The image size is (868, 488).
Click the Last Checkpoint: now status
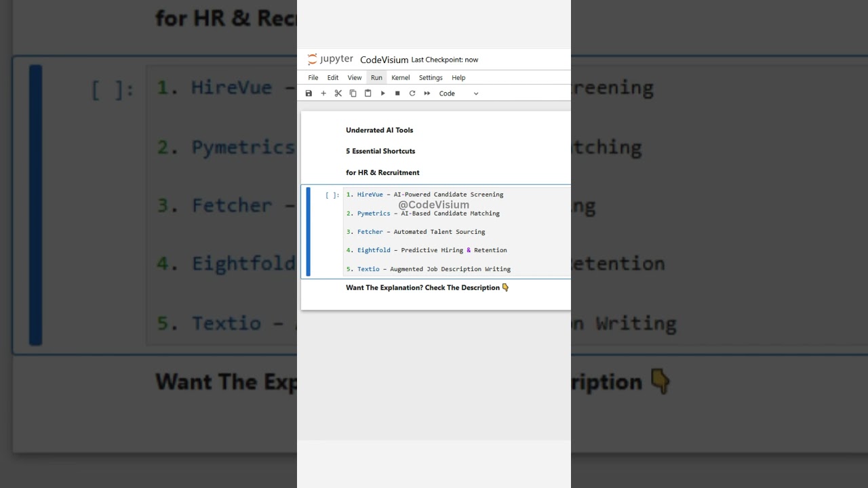click(x=445, y=60)
